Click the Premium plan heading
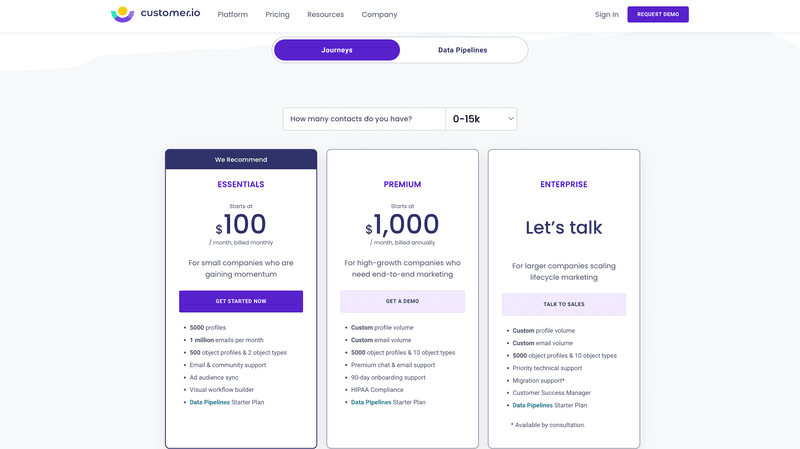Image resolution: width=800 pixels, height=449 pixels. coord(402,184)
